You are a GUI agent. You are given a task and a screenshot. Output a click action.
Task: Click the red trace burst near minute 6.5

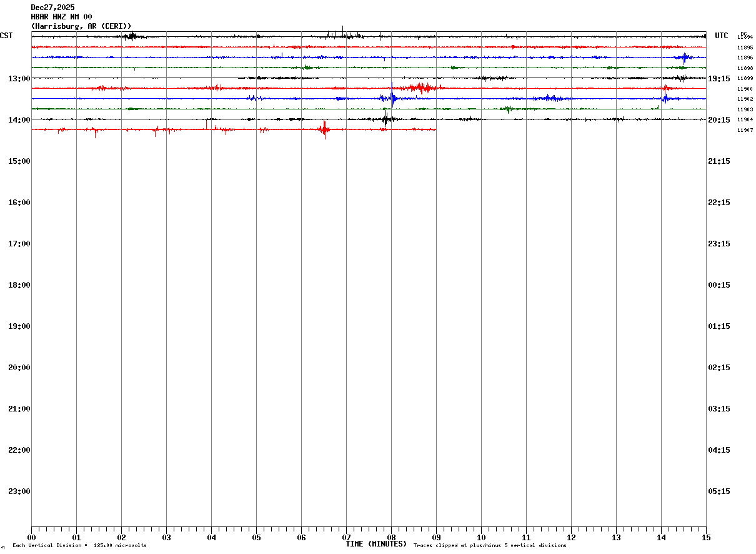324,129
